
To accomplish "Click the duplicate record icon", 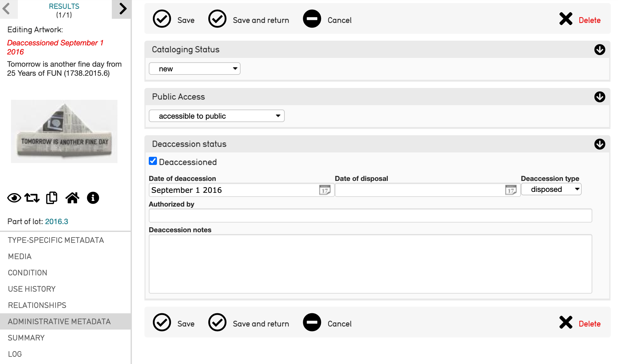I will click(52, 198).
